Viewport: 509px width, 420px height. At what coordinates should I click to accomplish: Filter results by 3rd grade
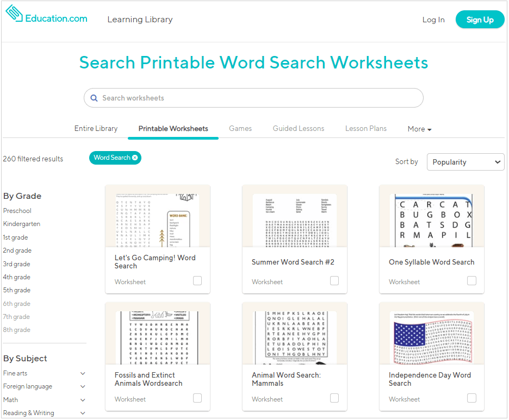click(17, 264)
